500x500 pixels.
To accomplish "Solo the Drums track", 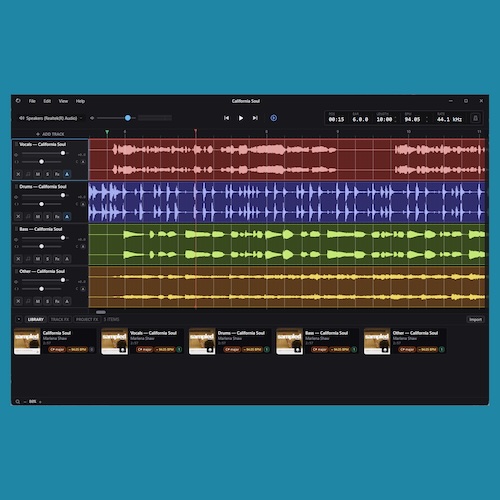I will pos(48,216).
